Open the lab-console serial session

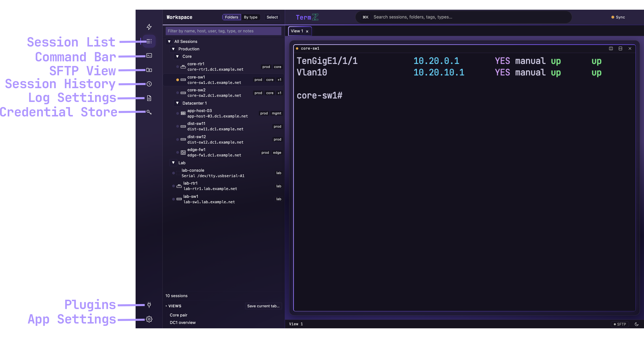(223, 173)
